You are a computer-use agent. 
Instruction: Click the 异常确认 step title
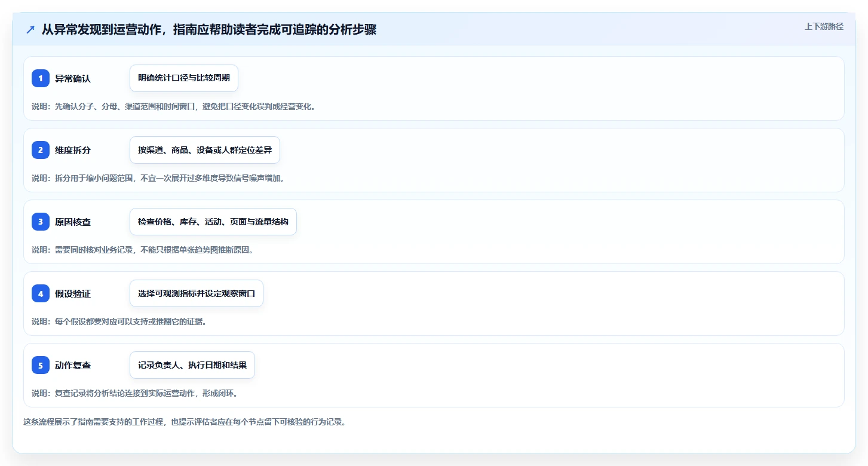click(73, 78)
